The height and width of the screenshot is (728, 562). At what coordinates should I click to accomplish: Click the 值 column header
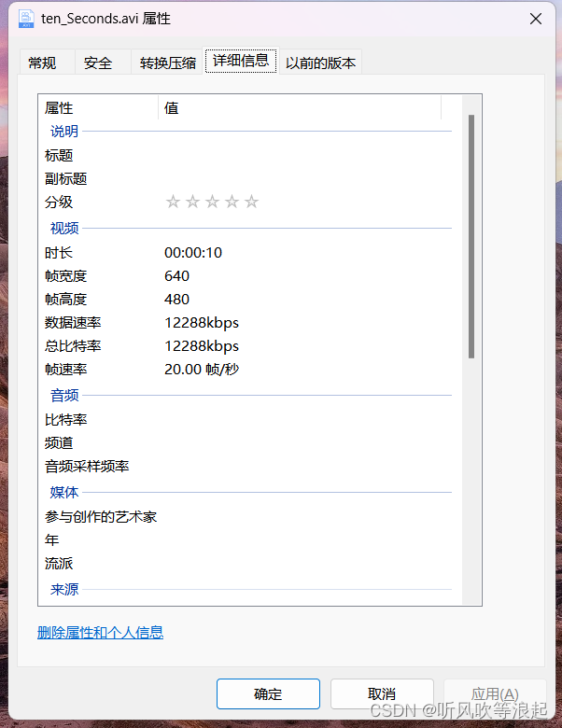(300, 107)
